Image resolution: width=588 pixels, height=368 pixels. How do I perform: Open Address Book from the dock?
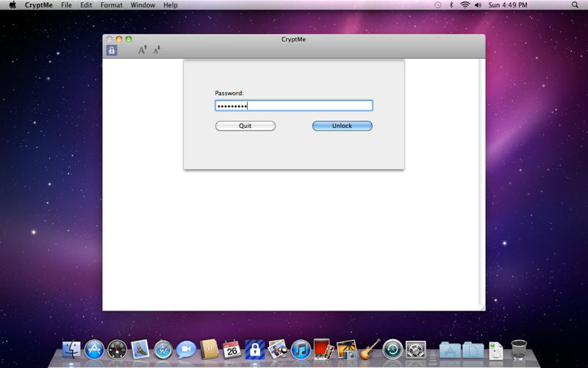click(209, 350)
